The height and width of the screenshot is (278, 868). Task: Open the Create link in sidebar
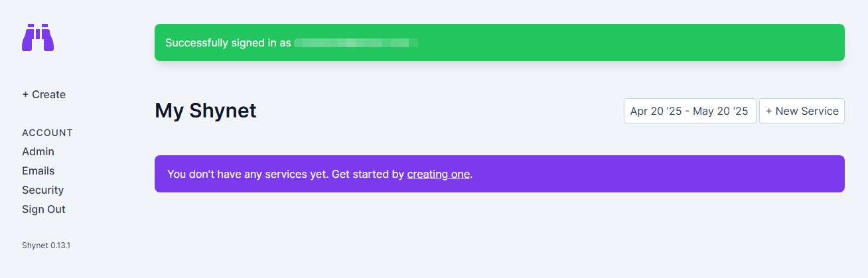pyautogui.click(x=44, y=95)
